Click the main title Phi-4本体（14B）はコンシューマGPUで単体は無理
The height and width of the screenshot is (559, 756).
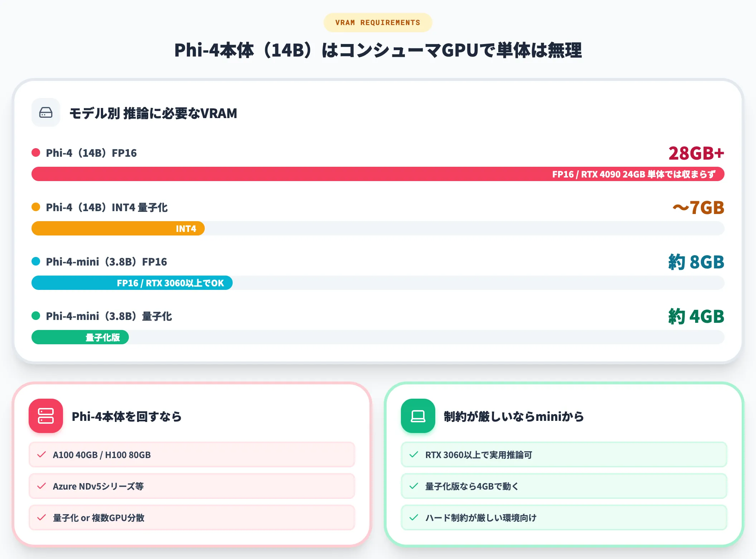378,50
